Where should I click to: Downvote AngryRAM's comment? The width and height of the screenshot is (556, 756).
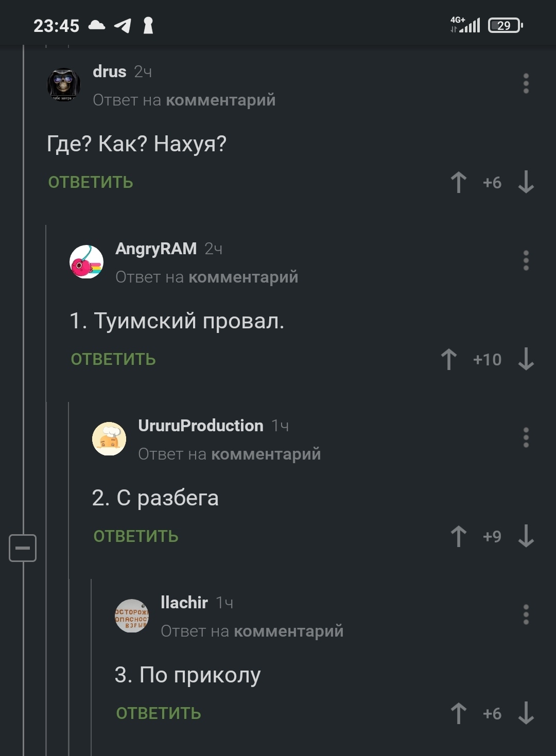point(526,359)
